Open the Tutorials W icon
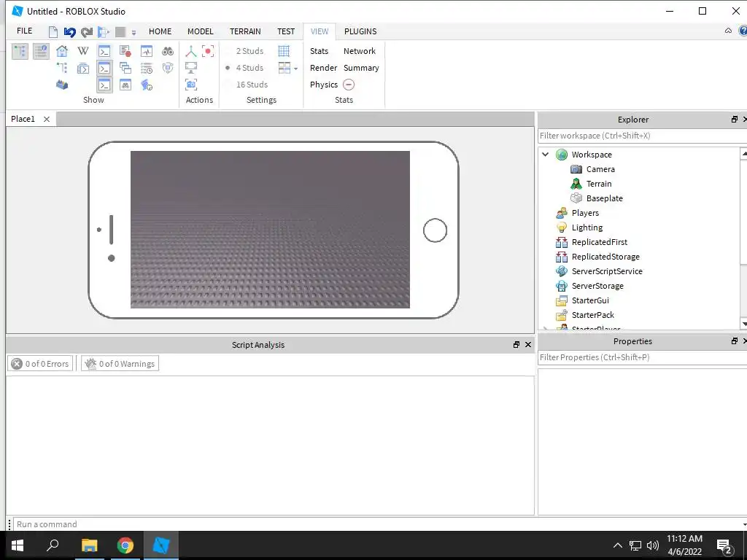This screenshot has width=747, height=560. [x=83, y=51]
